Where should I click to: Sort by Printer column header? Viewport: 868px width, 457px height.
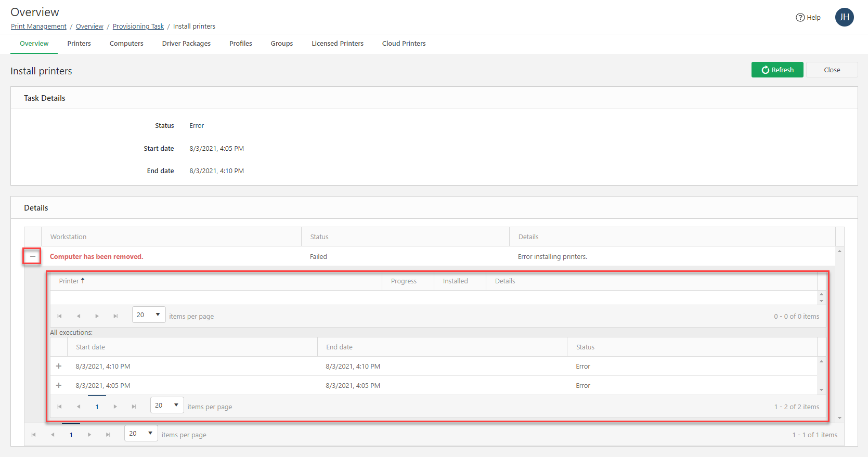click(69, 281)
